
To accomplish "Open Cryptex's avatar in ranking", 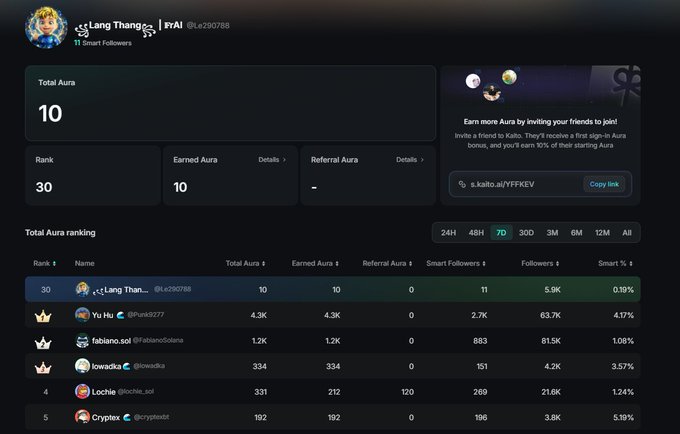I will pyautogui.click(x=82, y=417).
